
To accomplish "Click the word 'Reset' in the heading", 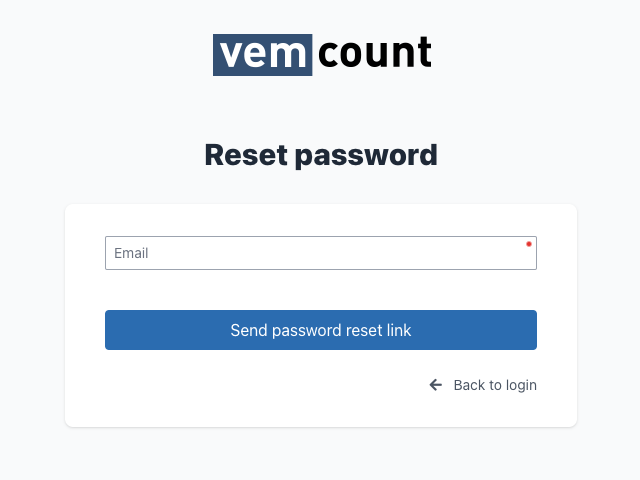I will click(x=246, y=155).
